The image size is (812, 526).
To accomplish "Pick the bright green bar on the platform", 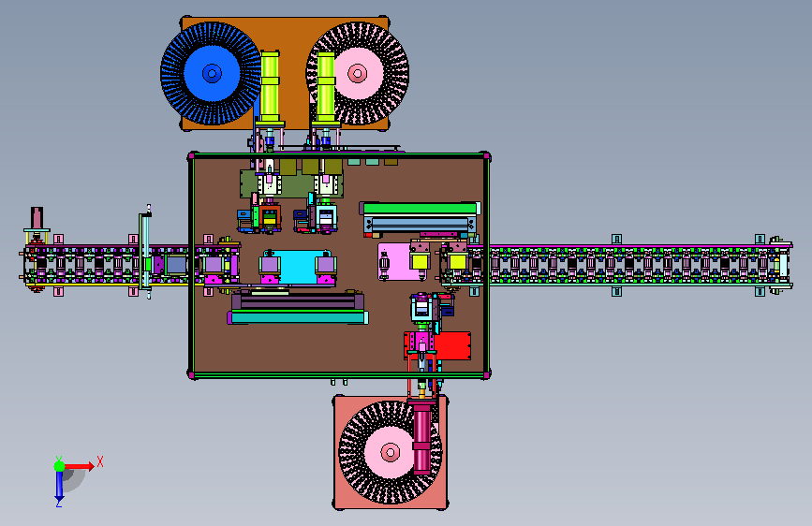I will (x=420, y=209).
